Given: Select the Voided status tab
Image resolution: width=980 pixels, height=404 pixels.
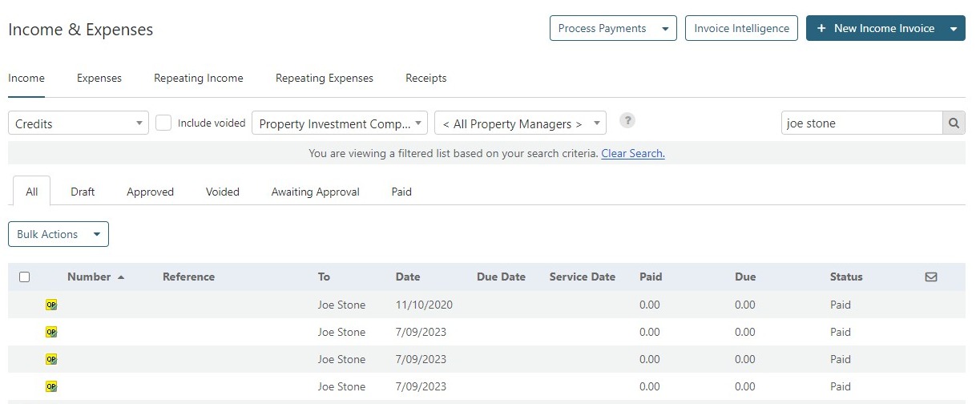Looking at the screenshot, I should point(223,192).
